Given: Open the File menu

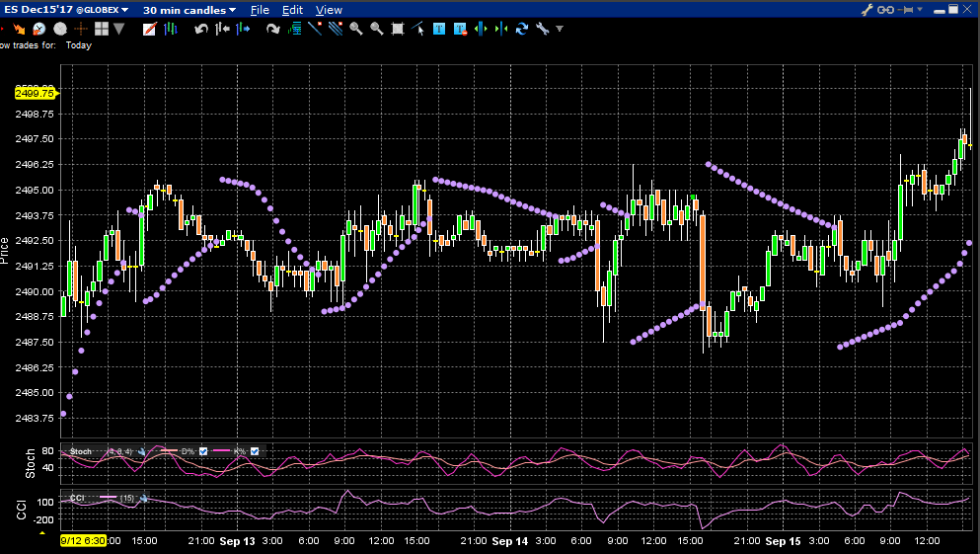Looking at the screenshot, I should pyautogui.click(x=260, y=10).
